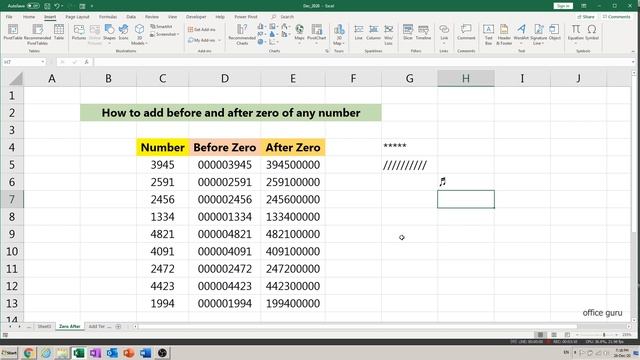640x360 pixels.
Task: Click the formula bar input
Action: [363, 62]
